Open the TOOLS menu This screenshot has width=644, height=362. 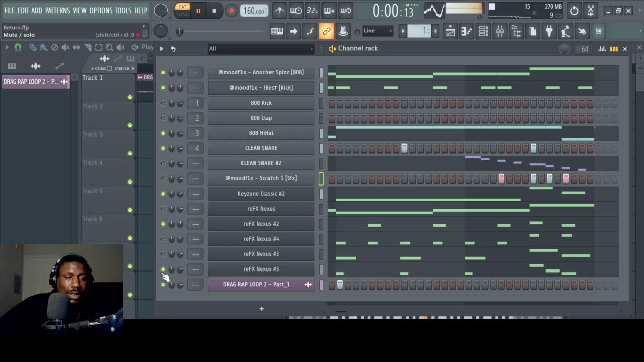(x=123, y=10)
